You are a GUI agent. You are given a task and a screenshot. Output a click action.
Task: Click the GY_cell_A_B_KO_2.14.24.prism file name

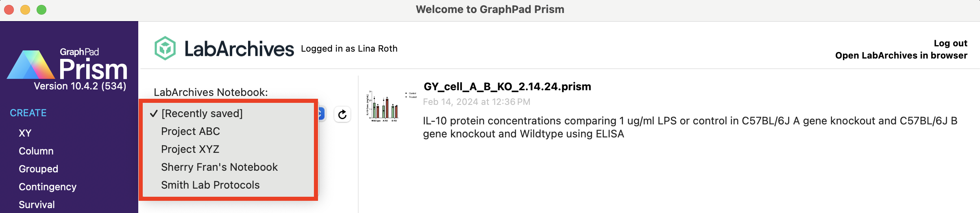click(507, 87)
